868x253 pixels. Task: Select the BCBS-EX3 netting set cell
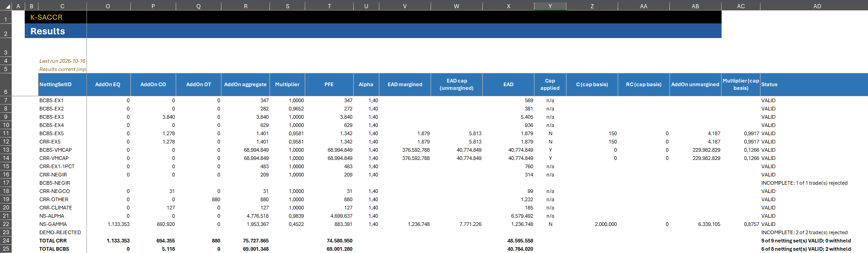point(62,117)
